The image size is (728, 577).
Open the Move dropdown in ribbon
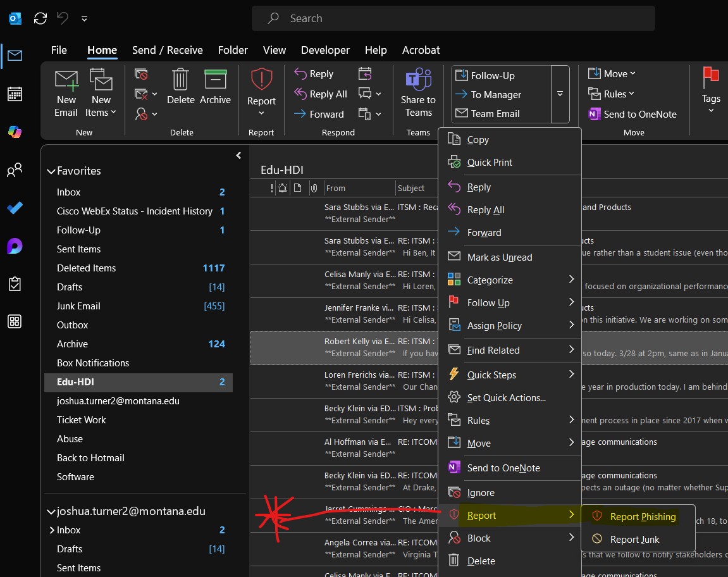(612, 74)
